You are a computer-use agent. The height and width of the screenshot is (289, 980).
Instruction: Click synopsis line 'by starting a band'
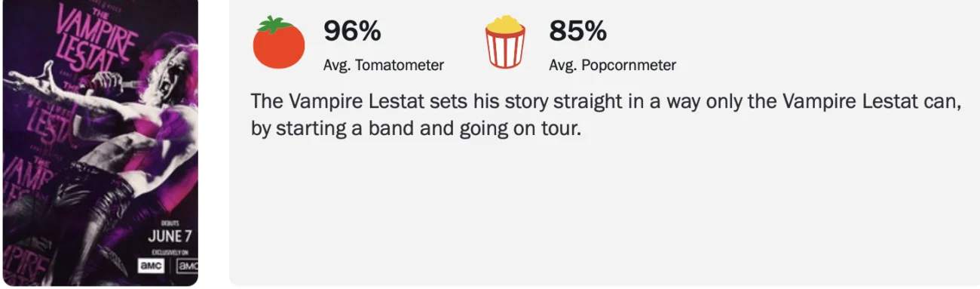point(418,128)
